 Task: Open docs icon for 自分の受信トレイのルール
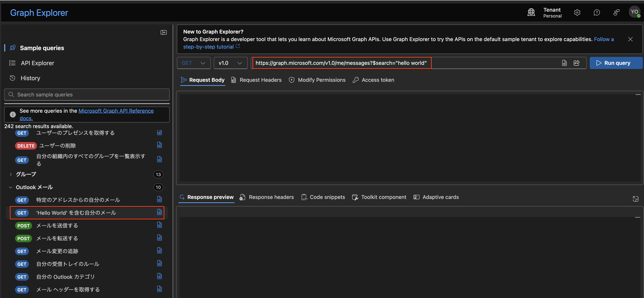pos(159,264)
